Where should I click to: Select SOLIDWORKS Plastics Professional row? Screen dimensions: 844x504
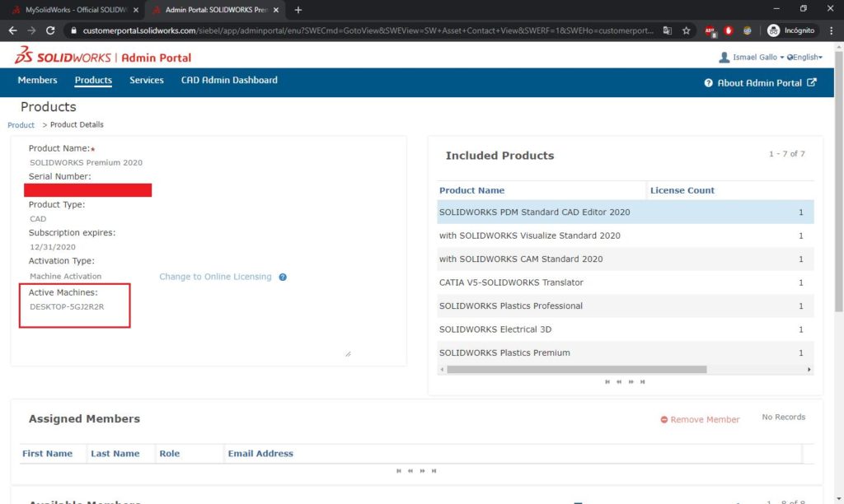click(x=626, y=306)
